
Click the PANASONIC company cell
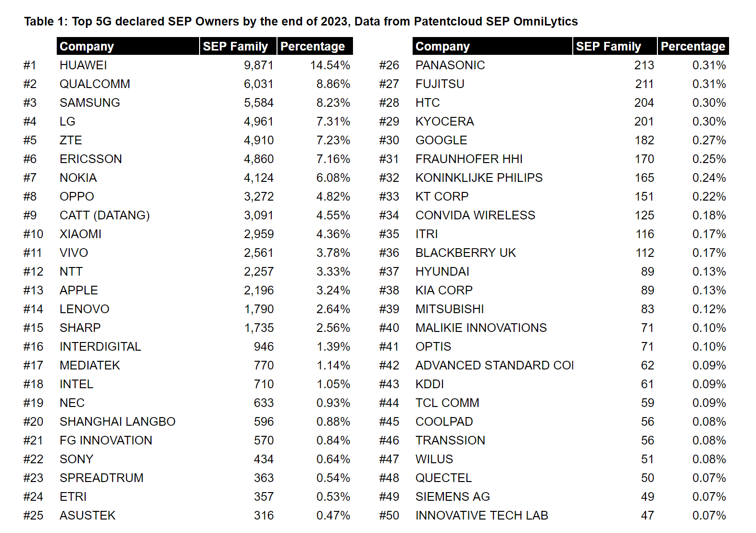click(x=450, y=65)
